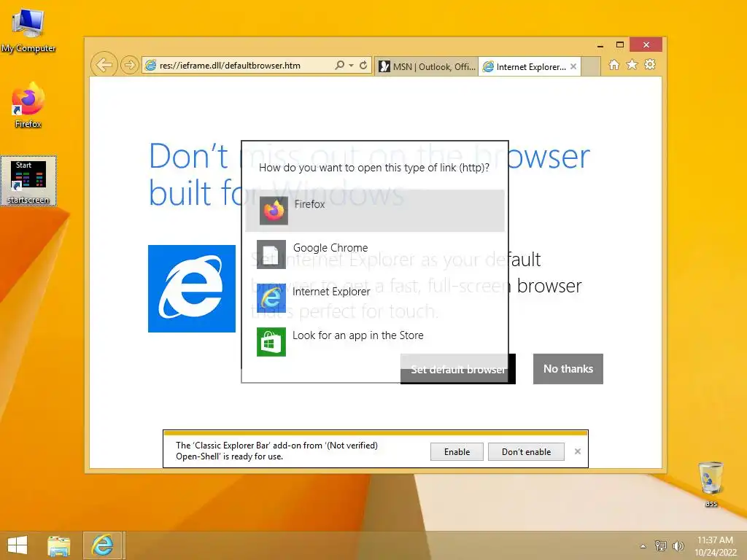Screen dimensions: 747x560
Task: Click the Firefox icon in the dialog
Action: pyautogui.click(x=274, y=211)
